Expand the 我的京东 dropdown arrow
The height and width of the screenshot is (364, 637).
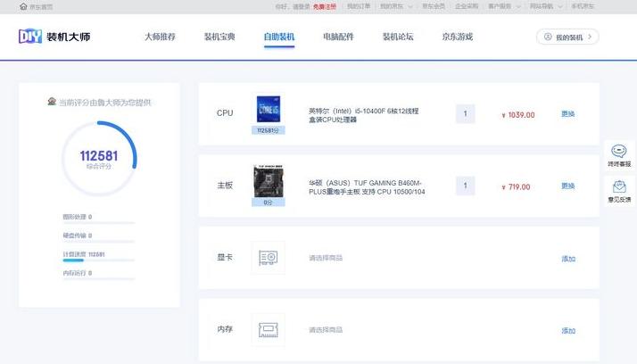(409, 6)
